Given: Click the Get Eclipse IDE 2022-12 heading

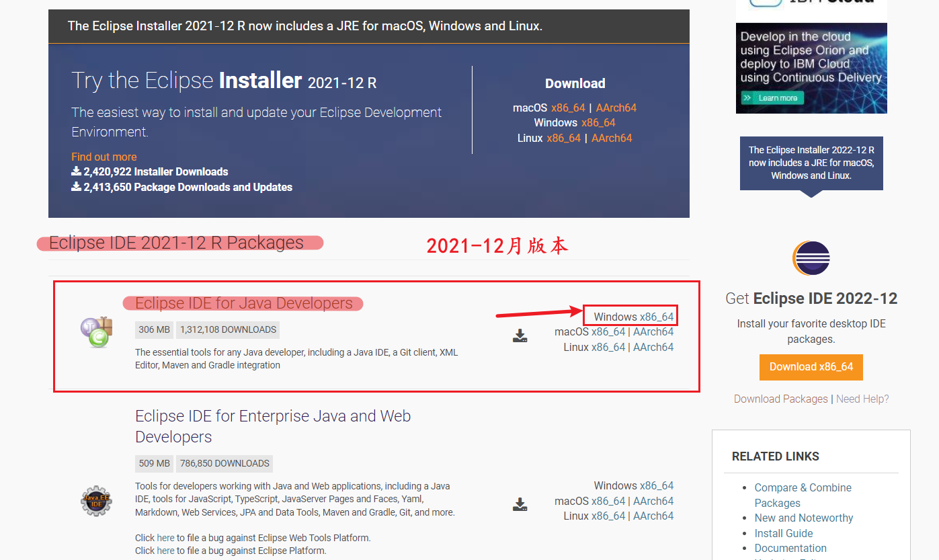Looking at the screenshot, I should 811,298.
